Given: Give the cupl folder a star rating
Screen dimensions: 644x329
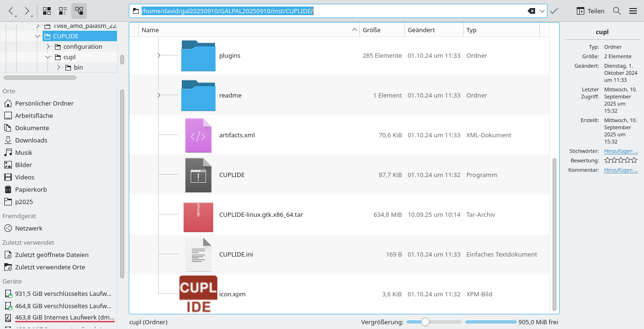Looking at the screenshot, I should (x=620, y=160).
